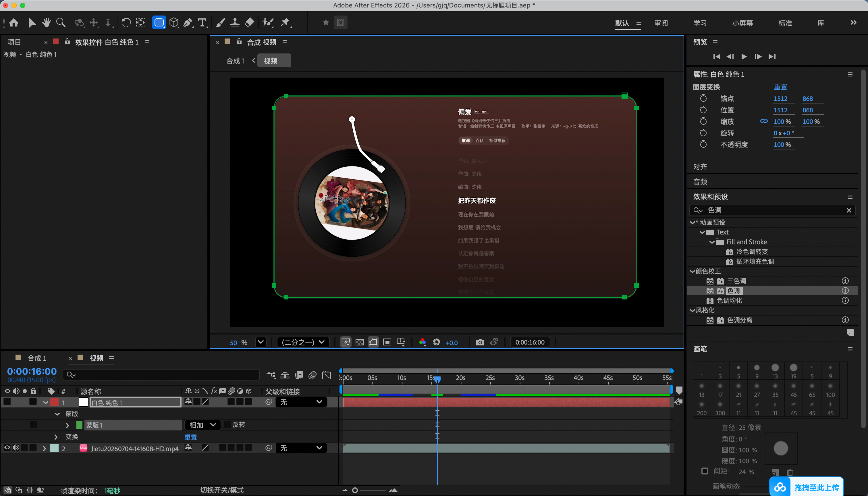Pick the Puppet Pin tool
This screenshot has height=496, width=868.
click(x=285, y=23)
